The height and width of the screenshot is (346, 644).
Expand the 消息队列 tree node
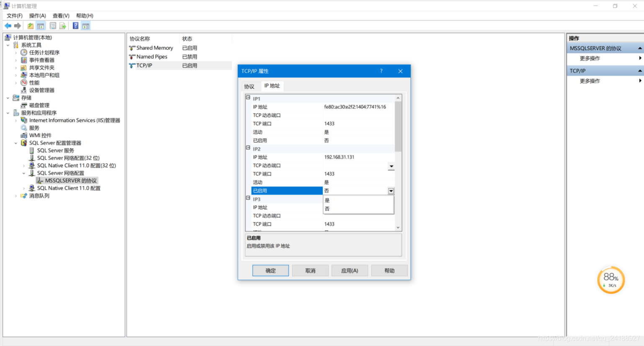click(16, 196)
